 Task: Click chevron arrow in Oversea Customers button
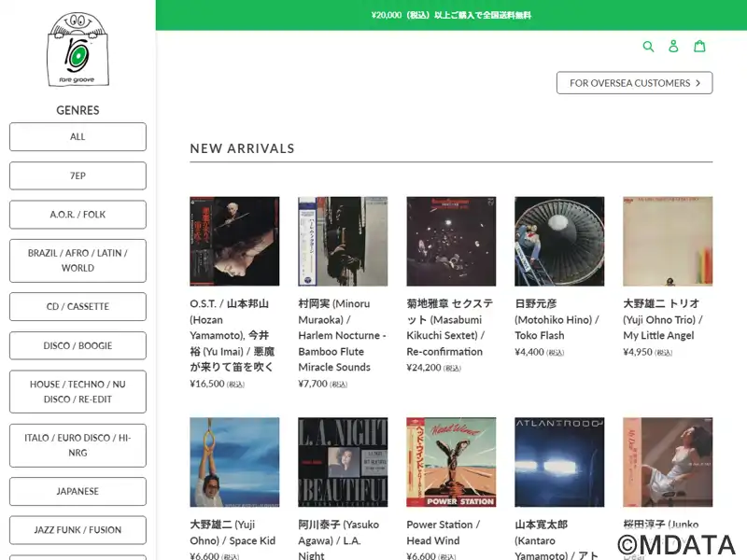coord(698,83)
